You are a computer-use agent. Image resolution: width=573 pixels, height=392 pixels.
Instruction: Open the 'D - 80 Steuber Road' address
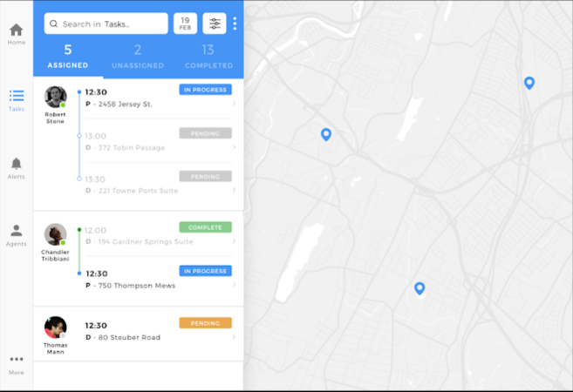point(123,338)
